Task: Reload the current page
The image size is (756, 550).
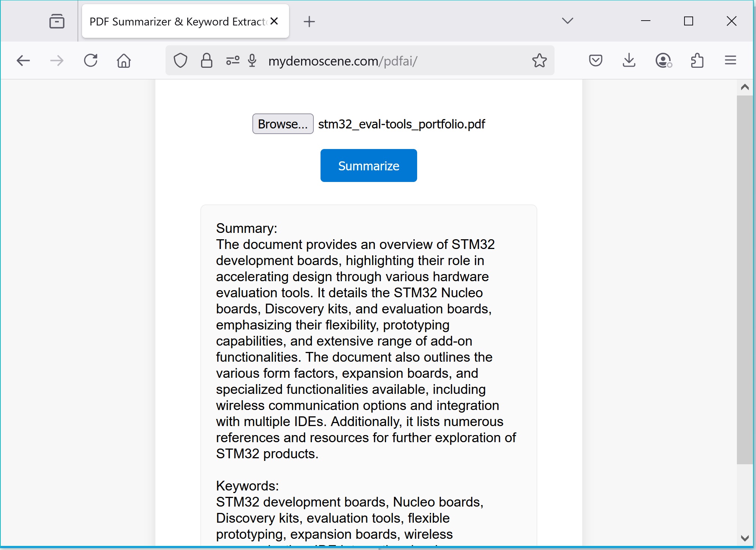Action: pyautogui.click(x=91, y=60)
